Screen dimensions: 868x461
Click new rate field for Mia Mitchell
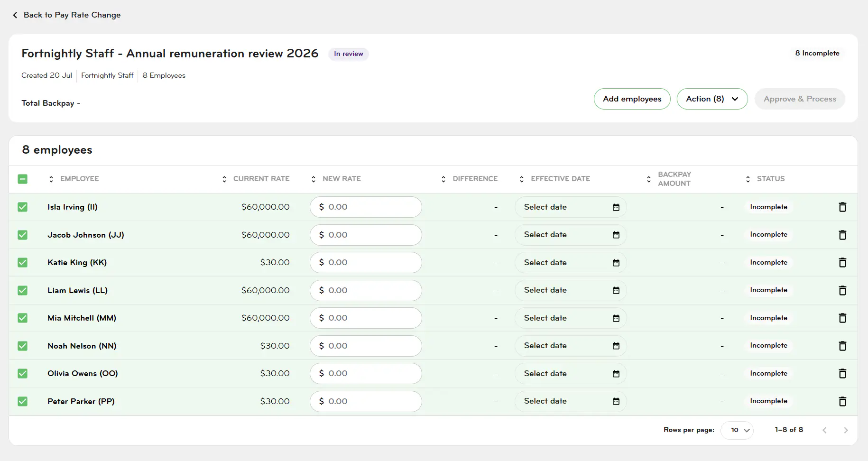[x=366, y=318]
